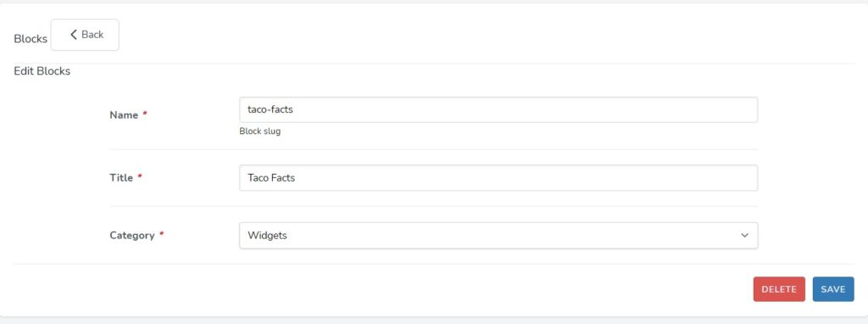
Task: Click the red asterisk next to Category
Action: (x=162, y=234)
